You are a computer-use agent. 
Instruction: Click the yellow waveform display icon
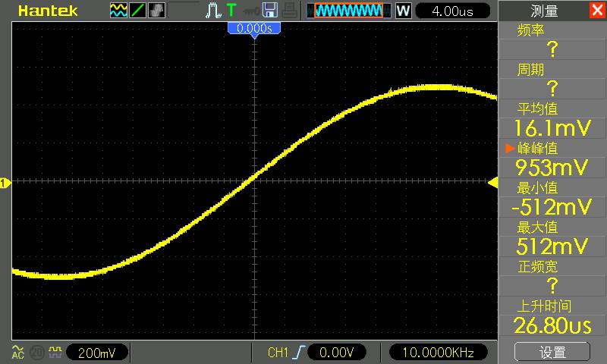[x=118, y=11]
